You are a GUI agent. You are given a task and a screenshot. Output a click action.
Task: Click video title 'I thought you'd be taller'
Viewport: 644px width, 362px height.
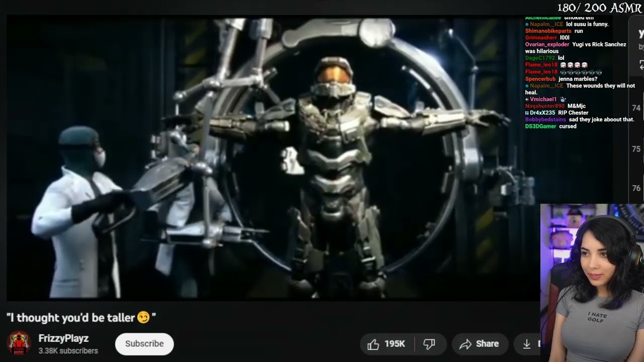tap(81, 318)
